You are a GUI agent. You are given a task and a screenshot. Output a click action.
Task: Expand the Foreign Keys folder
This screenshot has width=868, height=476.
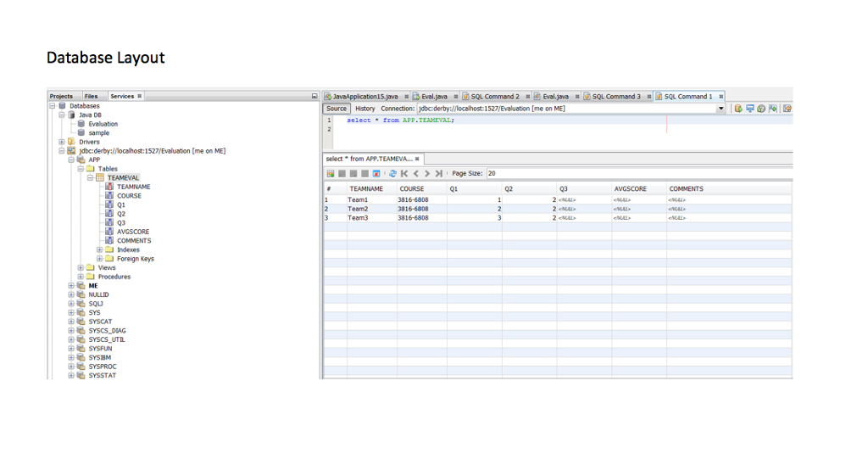pyautogui.click(x=100, y=259)
